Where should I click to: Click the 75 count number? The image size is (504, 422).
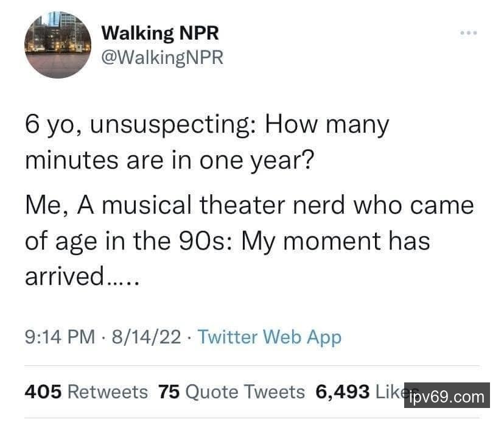coord(168,392)
